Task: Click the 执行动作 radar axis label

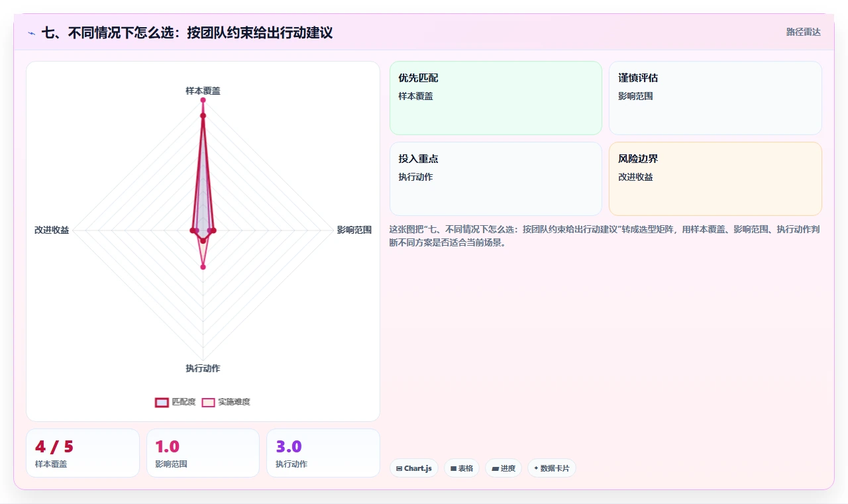Action: [203, 368]
